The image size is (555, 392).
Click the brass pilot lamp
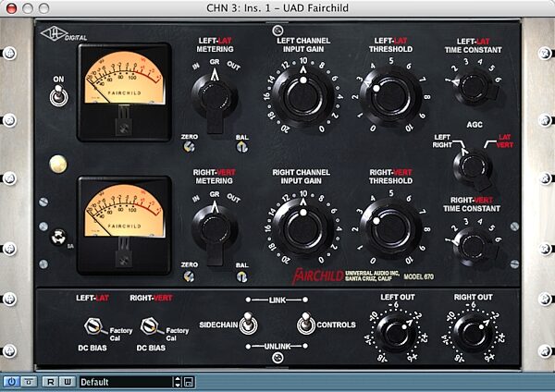click(58, 165)
